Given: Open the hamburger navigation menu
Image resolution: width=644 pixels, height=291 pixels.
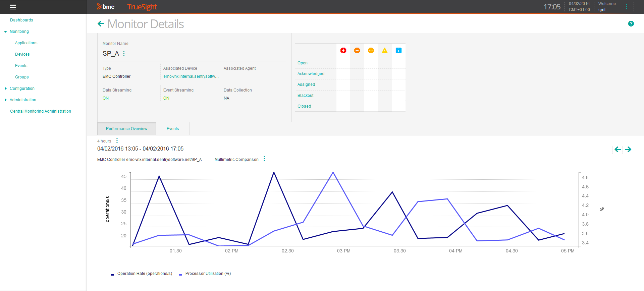Looking at the screenshot, I should click(x=13, y=6).
